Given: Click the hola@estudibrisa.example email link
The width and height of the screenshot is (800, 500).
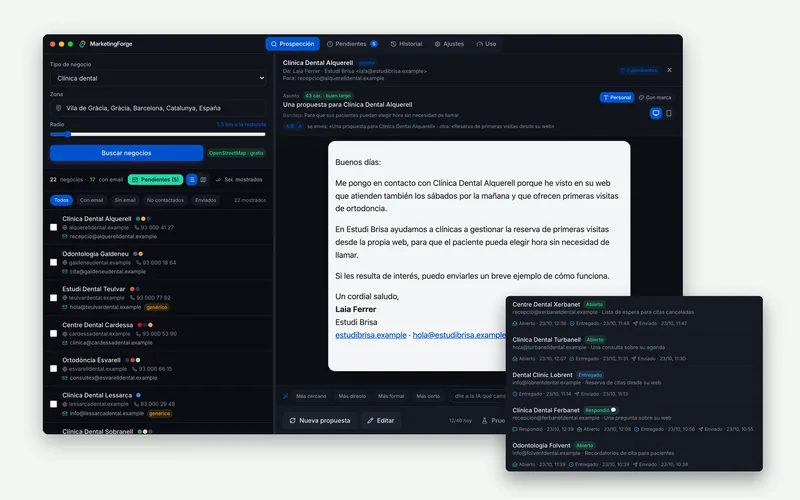Looking at the screenshot, I should [459, 335].
